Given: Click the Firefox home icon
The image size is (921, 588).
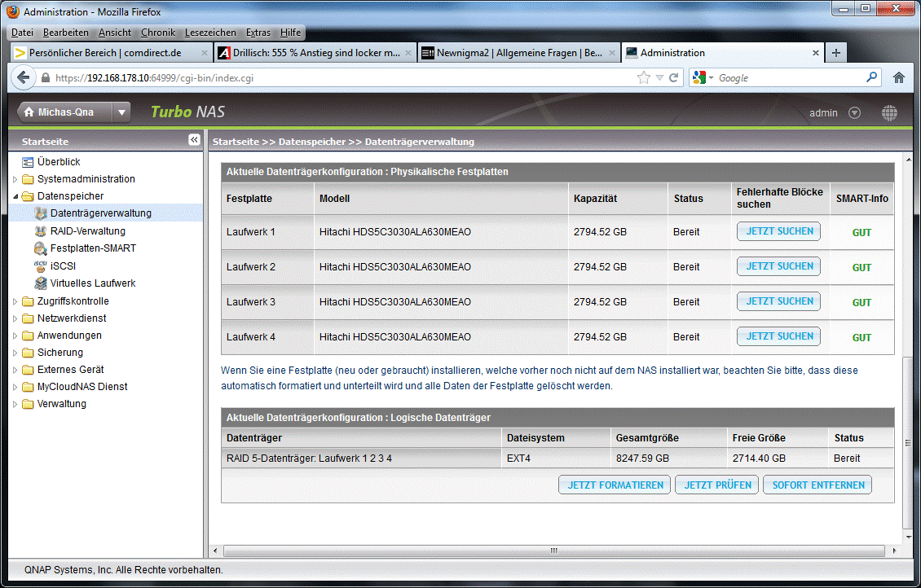Looking at the screenshot, I should [x=899, y=78].
